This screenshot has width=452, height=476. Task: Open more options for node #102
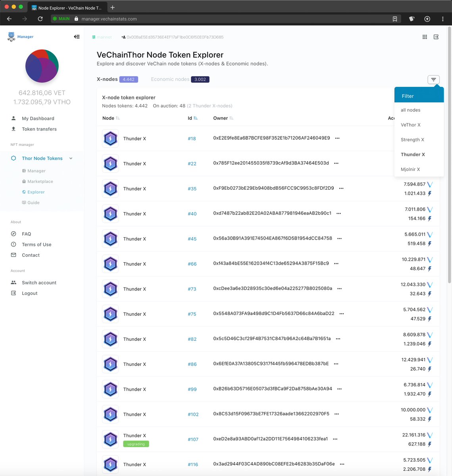pyautogui.click(x=337, y=414)
